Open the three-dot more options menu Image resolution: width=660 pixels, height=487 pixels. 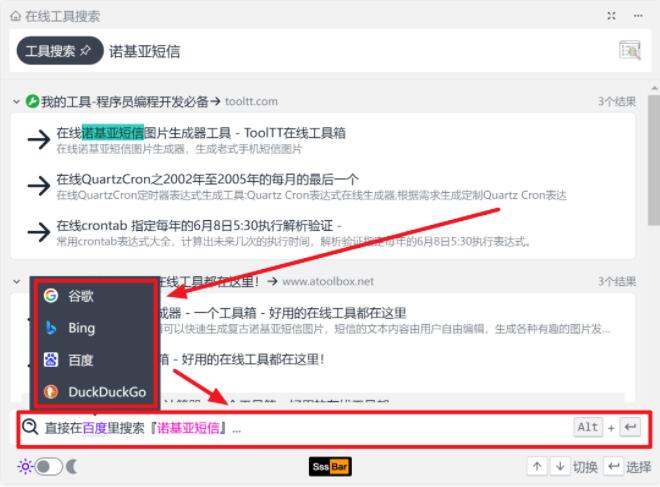coord(638,16)
